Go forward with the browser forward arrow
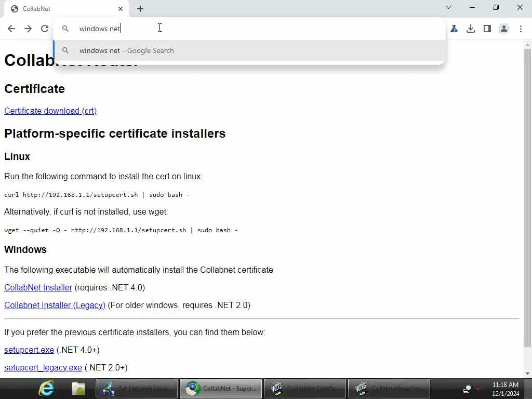The height and width of the screenshot is (399, 532). [x=28, y=29]
